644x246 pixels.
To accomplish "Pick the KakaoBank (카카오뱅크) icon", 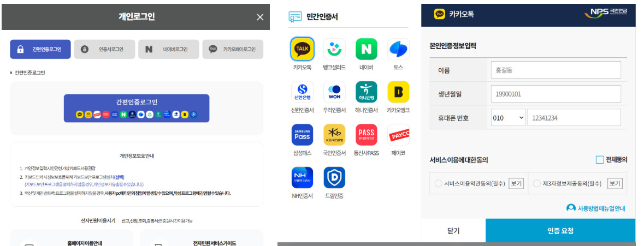I will [x=398, y=92].
